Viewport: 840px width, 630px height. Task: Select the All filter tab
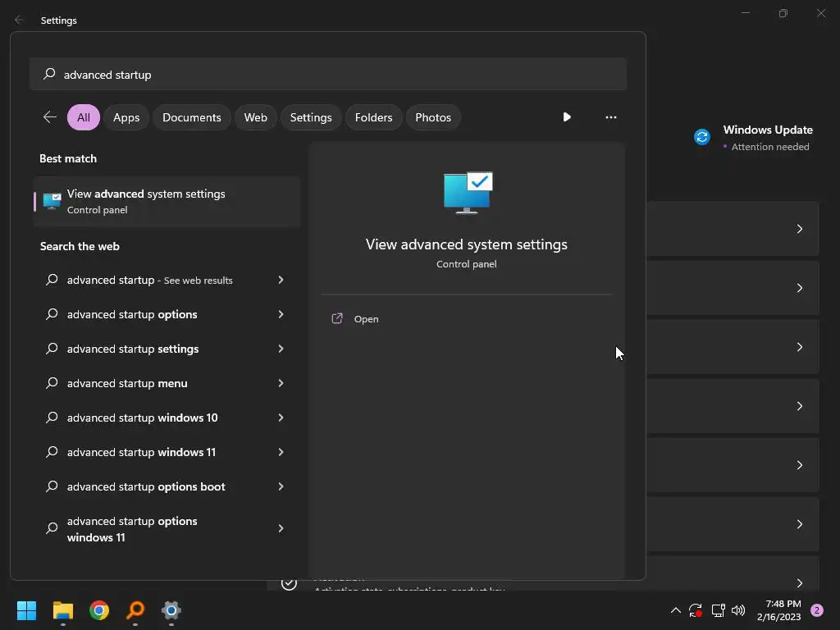click(x=84, y=117)
